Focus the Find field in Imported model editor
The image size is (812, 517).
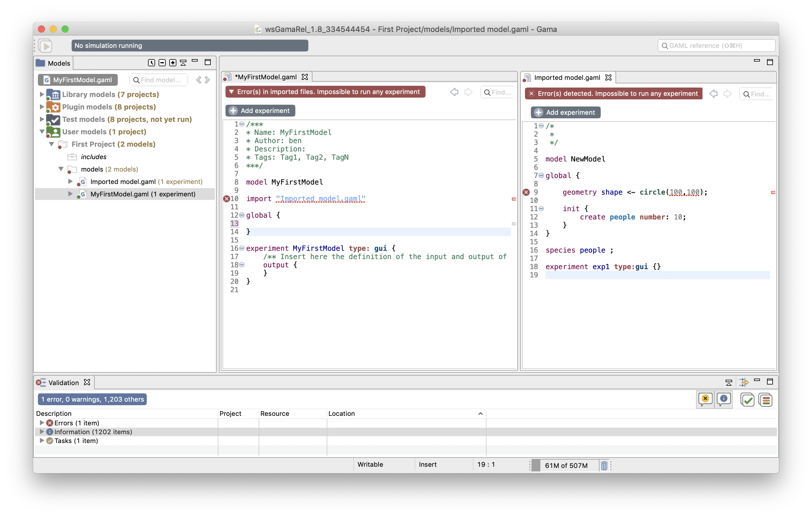tap(756, 94)
